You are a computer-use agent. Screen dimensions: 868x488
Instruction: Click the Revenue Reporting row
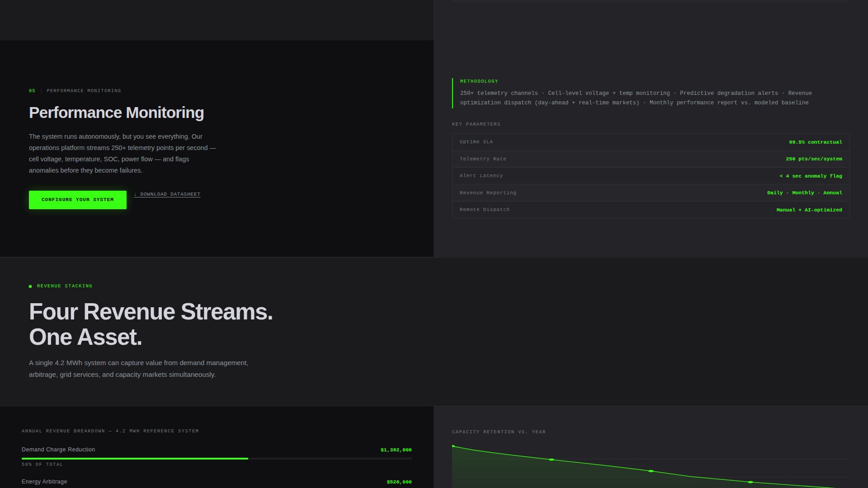click(651, 193)
